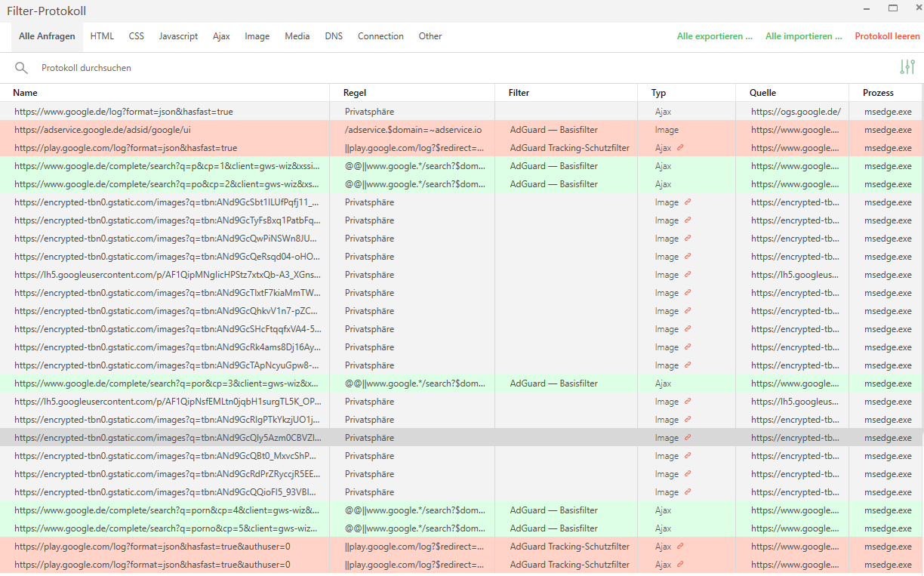
Task: Click Alle exportieren button
Action: [x=715, y=36]
